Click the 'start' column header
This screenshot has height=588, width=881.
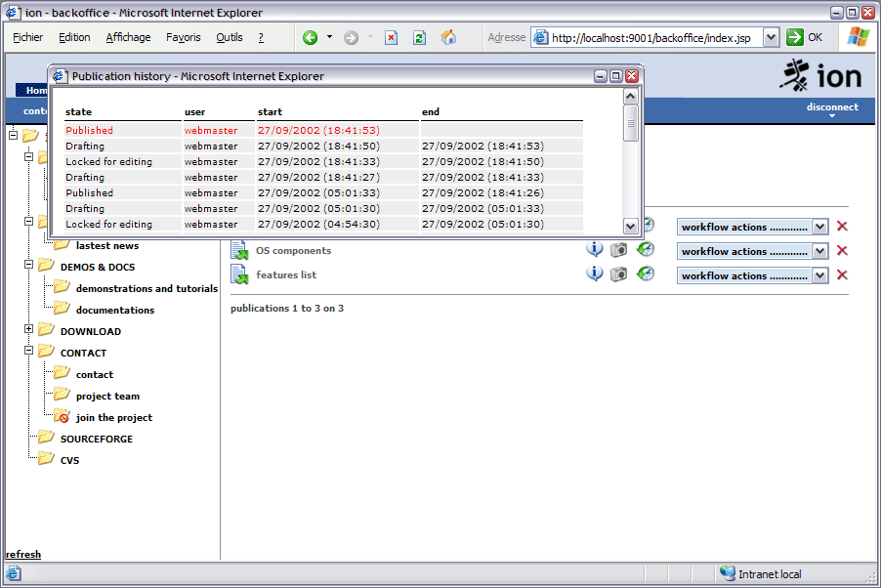[x=270, y=112]
